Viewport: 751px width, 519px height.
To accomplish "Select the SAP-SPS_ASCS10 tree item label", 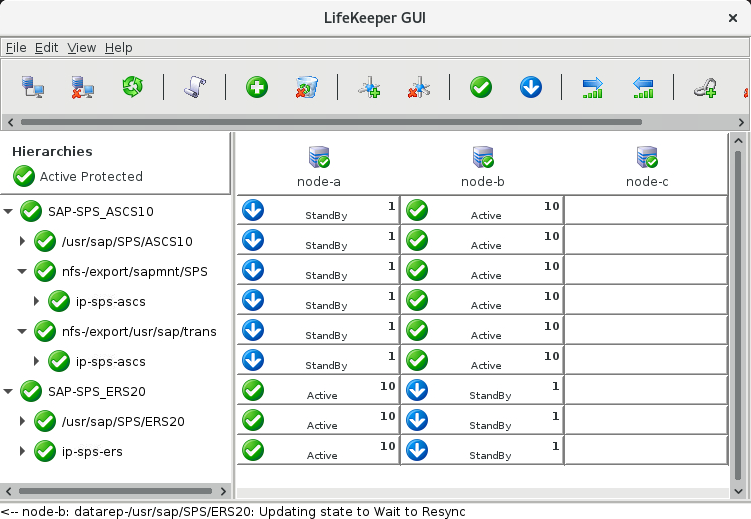I will (x=101, y=212).
